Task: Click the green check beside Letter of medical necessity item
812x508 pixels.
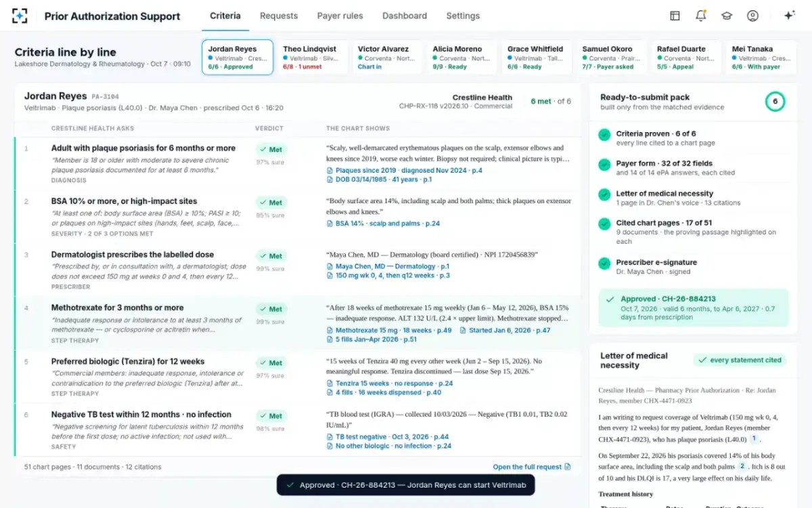Action: pos(604,194)
